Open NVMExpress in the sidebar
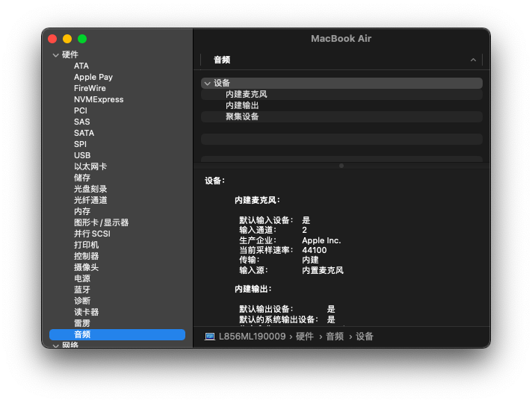Viewport: 532px width, 403px height. (x=99, y=99)
